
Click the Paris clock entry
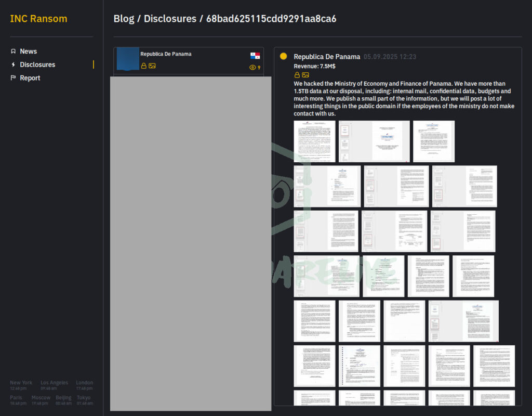pos(18,400)
